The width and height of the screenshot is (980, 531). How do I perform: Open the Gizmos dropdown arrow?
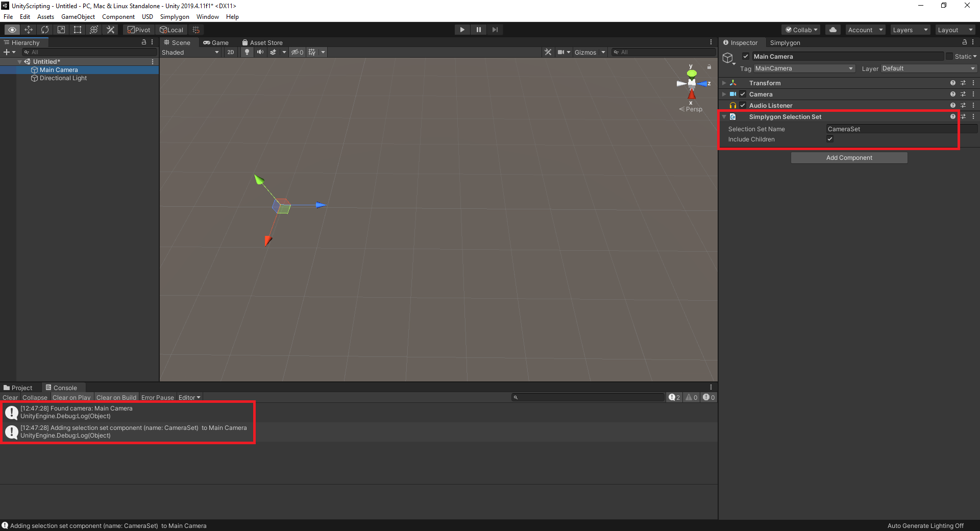point(603,52)
